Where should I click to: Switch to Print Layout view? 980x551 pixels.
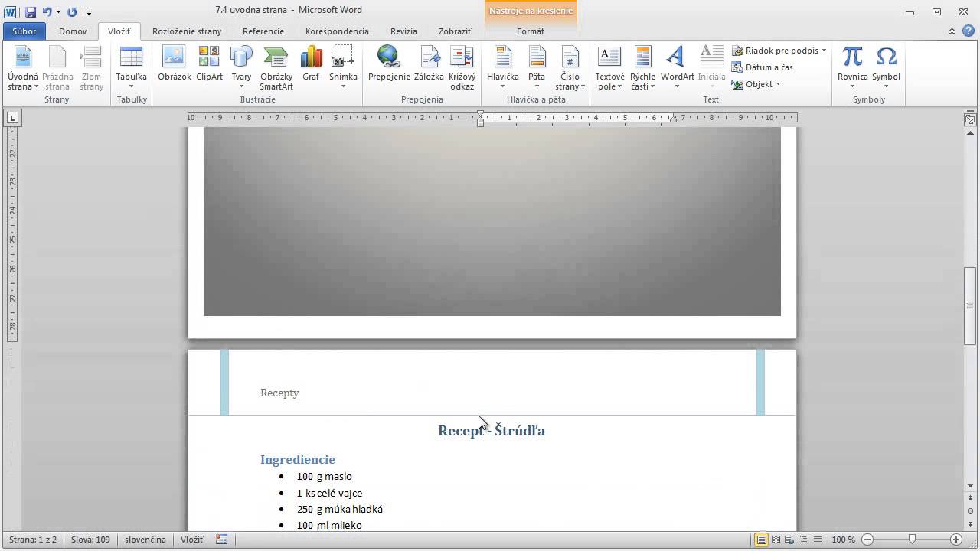(761, 540)
